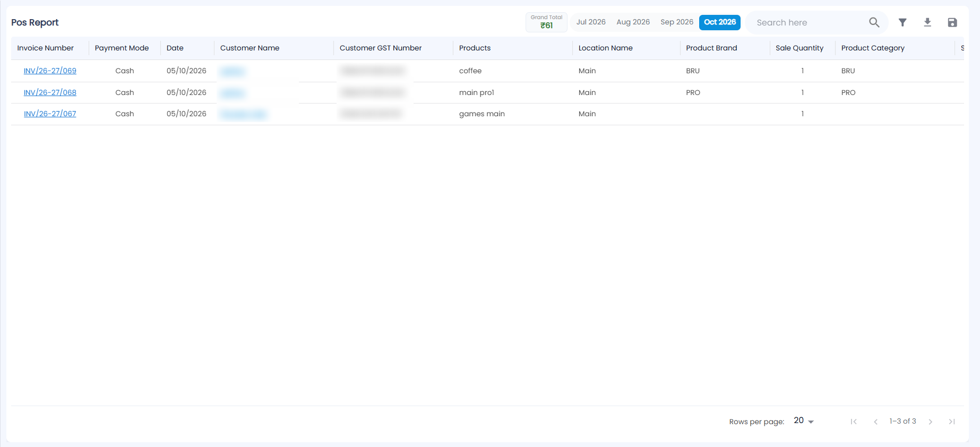Screen dimensions: 980x447
Task: Open the filter funnel icon
Action: (902, 22)
